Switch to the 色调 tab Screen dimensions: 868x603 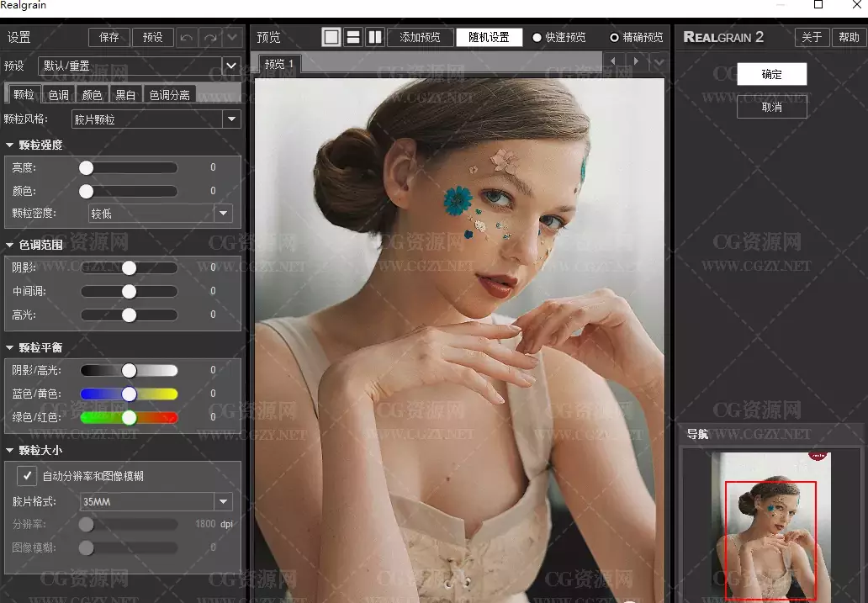(59, 95)
